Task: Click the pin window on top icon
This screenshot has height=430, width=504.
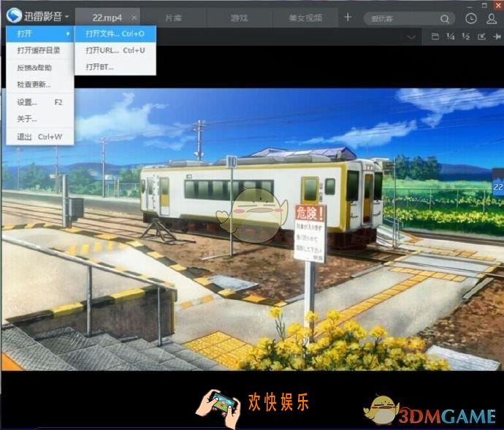Action: [497, 37]
